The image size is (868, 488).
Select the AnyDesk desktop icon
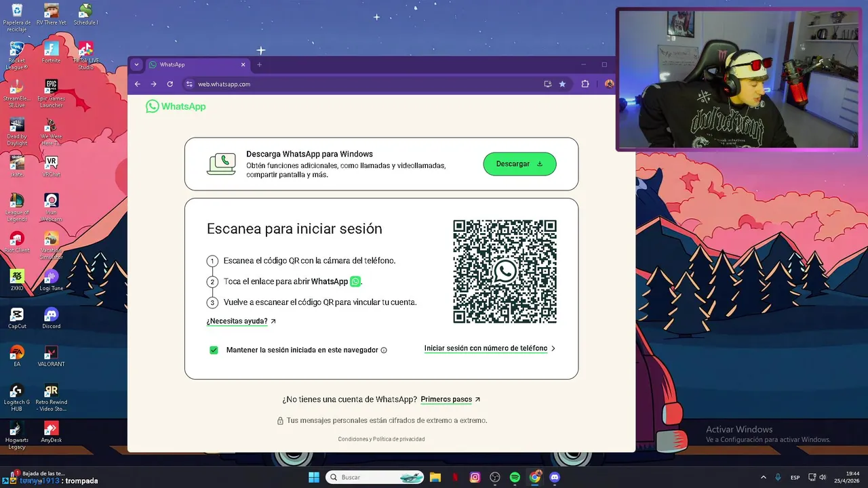(x=51, y=432)
